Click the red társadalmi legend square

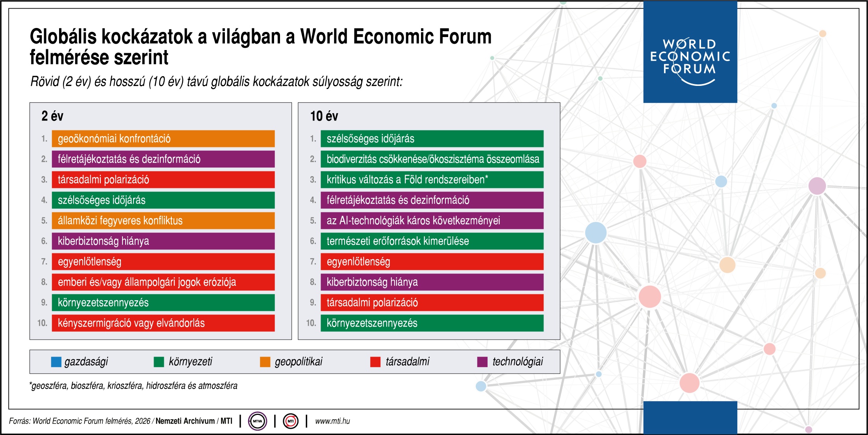[375, 362]
